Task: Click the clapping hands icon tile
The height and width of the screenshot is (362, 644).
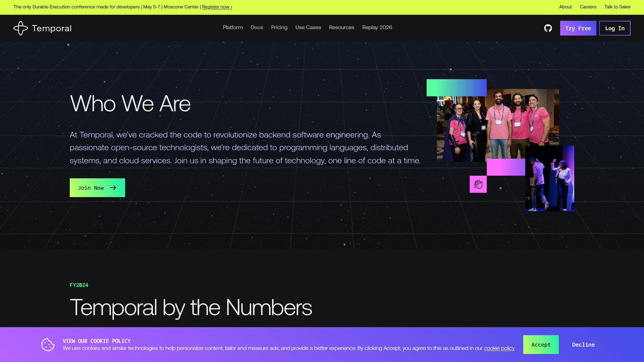Action: [478, 184]
